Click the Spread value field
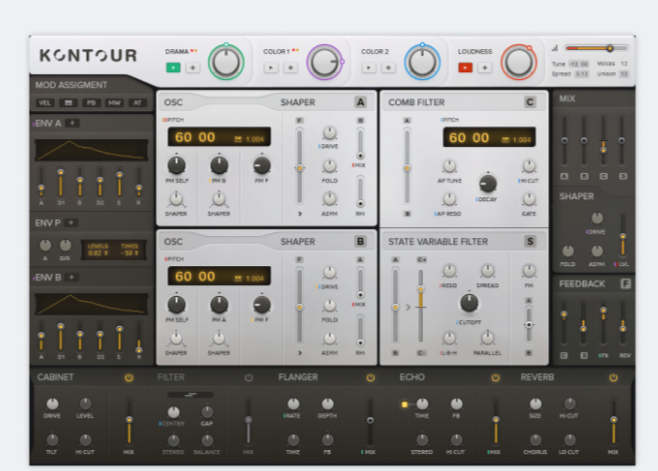 pyautogui.click(x=581, y=74)
